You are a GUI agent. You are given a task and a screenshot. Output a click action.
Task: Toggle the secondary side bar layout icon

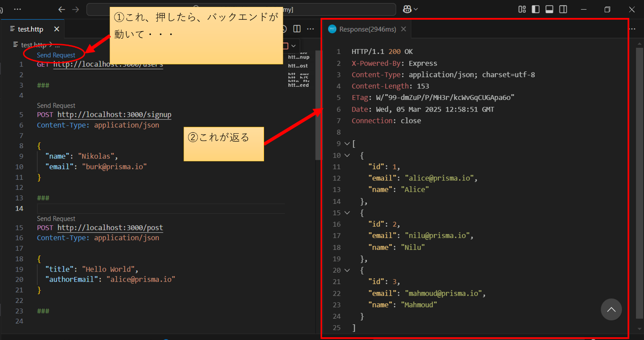pos(563,9)
